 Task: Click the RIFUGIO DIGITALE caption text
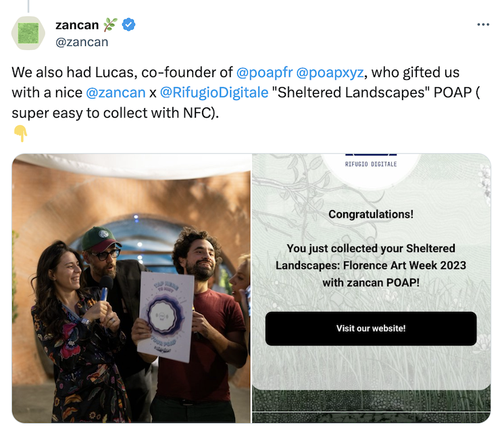tap(371, 164)
